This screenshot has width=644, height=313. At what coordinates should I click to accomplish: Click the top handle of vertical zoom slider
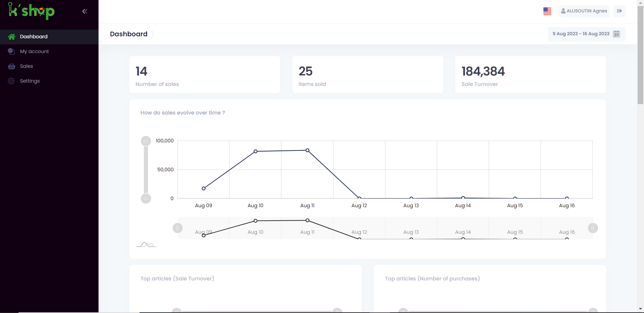click(x=146, y=141)
